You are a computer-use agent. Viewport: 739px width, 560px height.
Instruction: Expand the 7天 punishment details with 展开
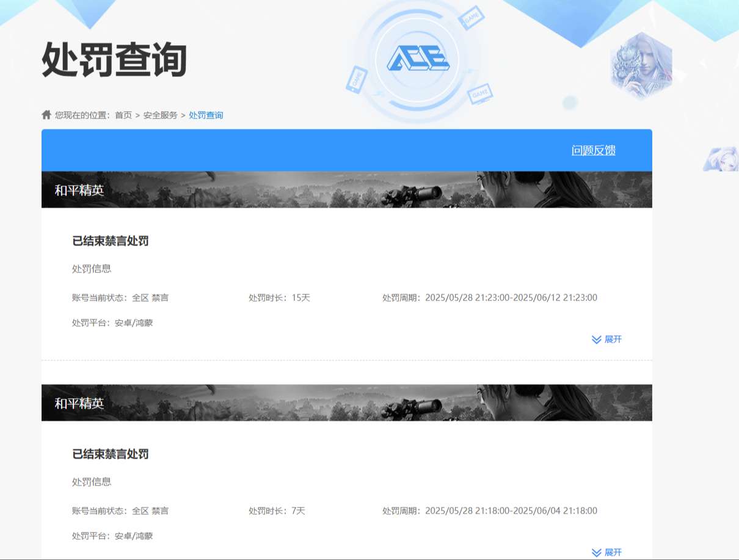click(x=607, y=552)
